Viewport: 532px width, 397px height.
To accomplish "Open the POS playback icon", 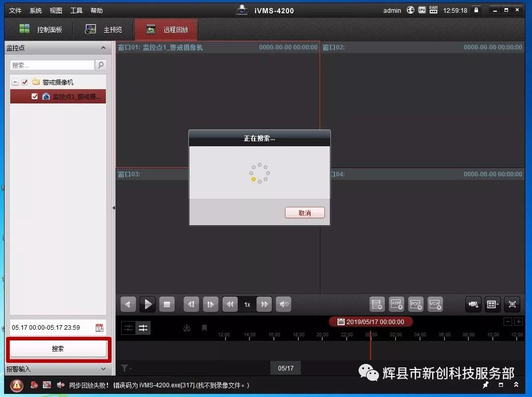I will (x=415, y=304).
